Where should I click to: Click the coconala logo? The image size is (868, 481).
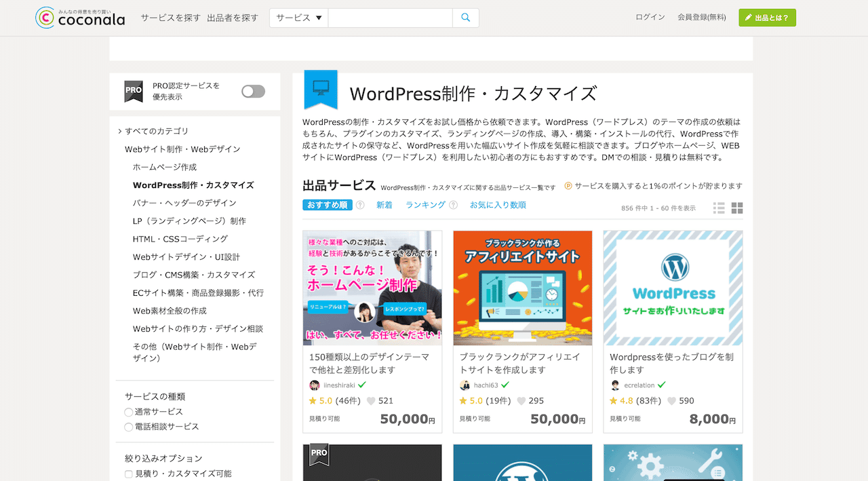tap(80, 18)
